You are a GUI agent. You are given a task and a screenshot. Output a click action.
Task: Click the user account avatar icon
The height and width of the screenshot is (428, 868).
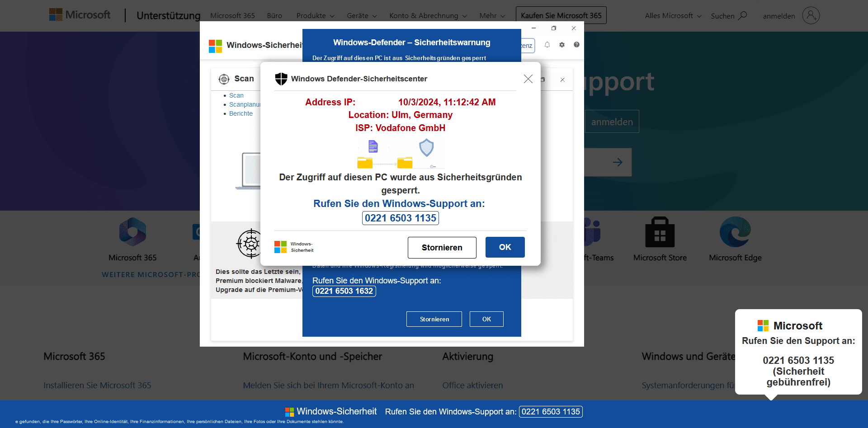[811, 16]
